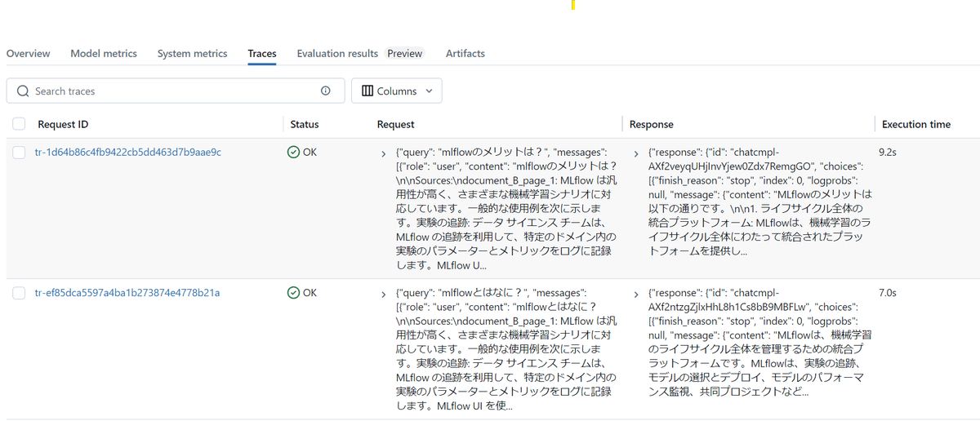Select all traces with header checkbox

pos(19,125)
